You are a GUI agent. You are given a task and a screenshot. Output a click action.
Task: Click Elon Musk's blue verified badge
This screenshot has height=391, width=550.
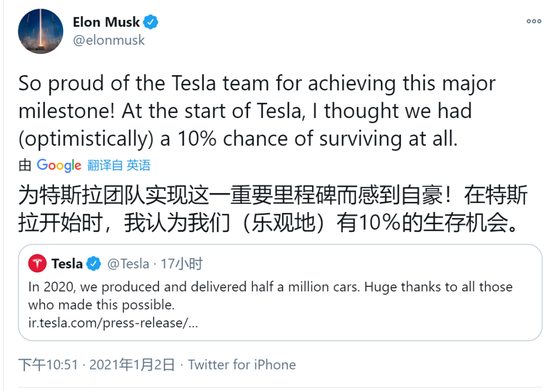pos(151,22)
